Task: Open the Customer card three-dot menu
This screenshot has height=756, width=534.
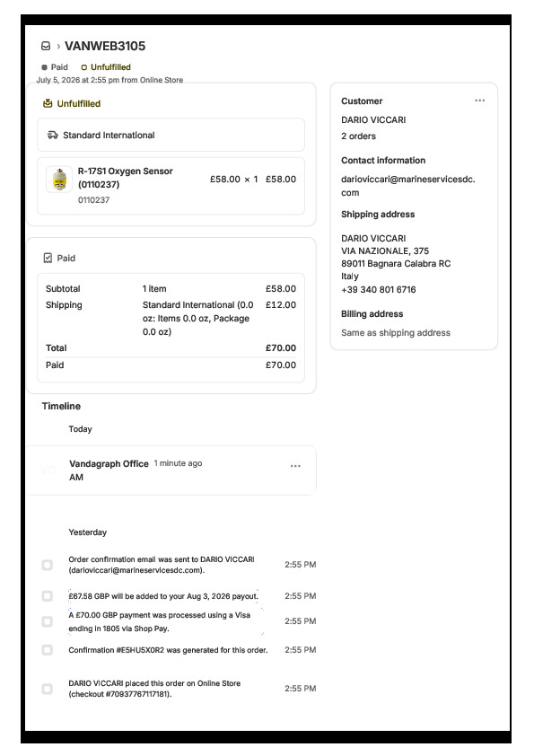Action: [x=479, y=101]
